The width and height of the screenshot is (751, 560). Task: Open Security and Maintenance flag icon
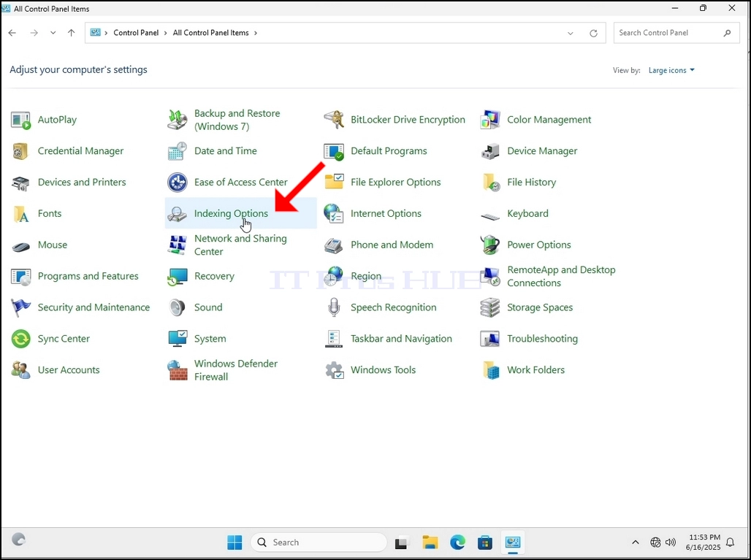click(20, 308)
